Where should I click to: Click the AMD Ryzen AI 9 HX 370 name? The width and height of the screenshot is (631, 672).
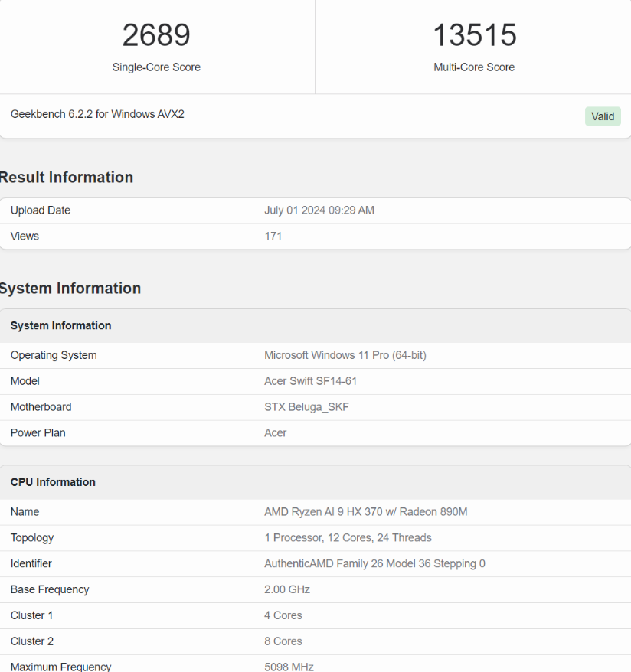[365, 512]
